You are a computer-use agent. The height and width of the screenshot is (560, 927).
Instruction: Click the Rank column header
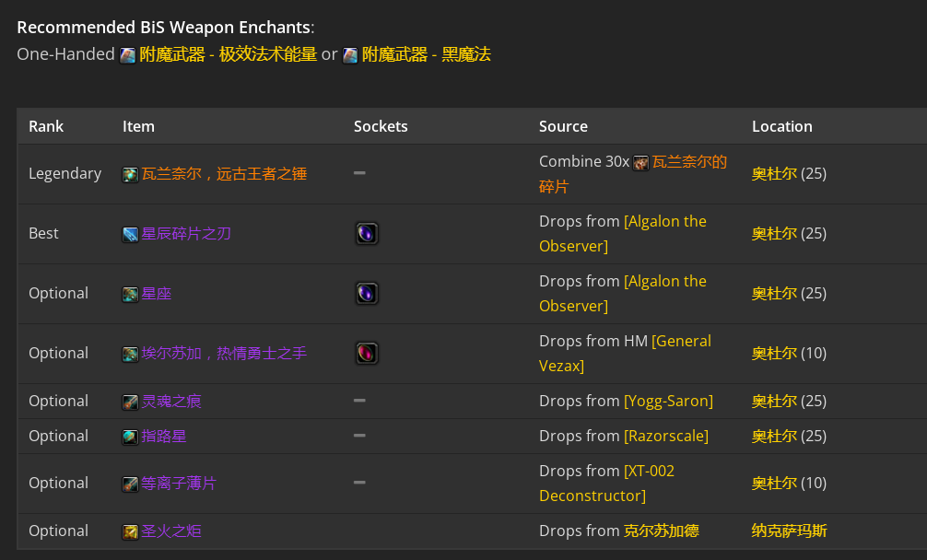(46, 126)
